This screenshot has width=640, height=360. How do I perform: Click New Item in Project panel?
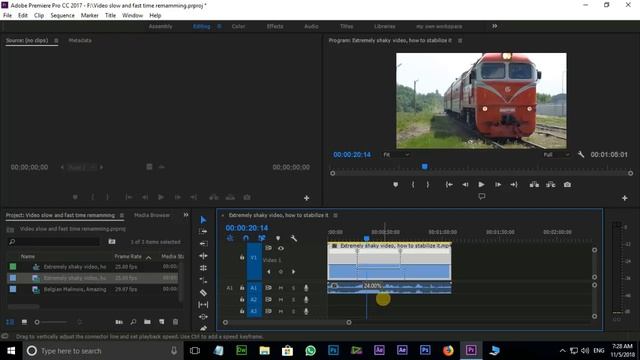click(x=162, y=322)
